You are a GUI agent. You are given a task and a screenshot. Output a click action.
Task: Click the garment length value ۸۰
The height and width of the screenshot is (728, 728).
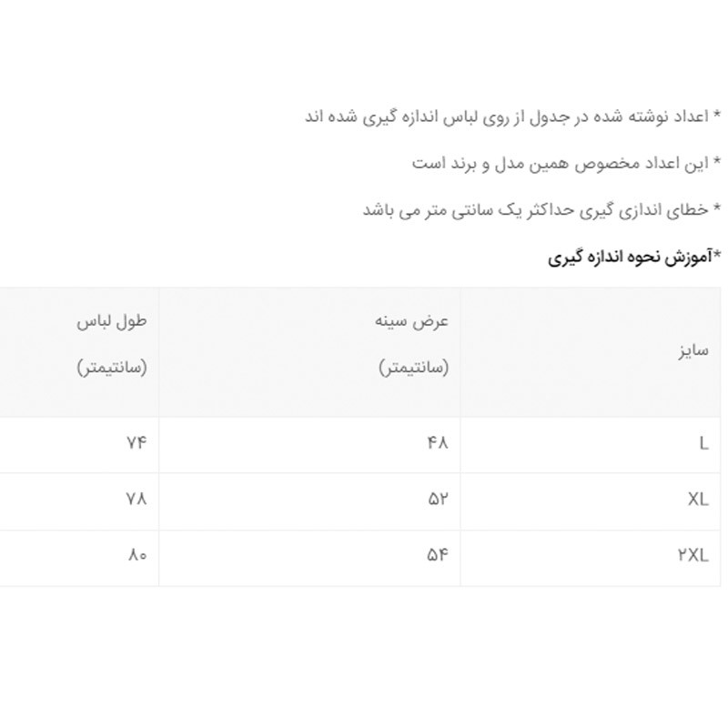tap(136, 555)
